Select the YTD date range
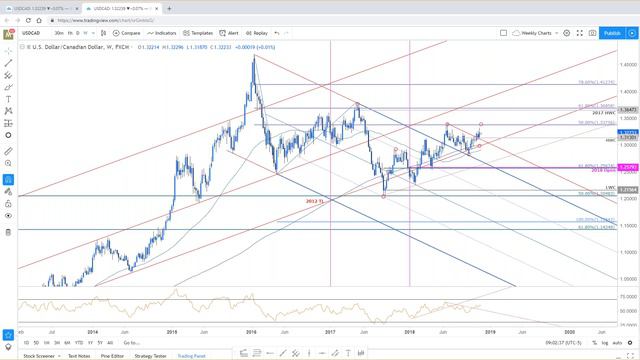The image size is (640, 360). [x=79, y=343]
